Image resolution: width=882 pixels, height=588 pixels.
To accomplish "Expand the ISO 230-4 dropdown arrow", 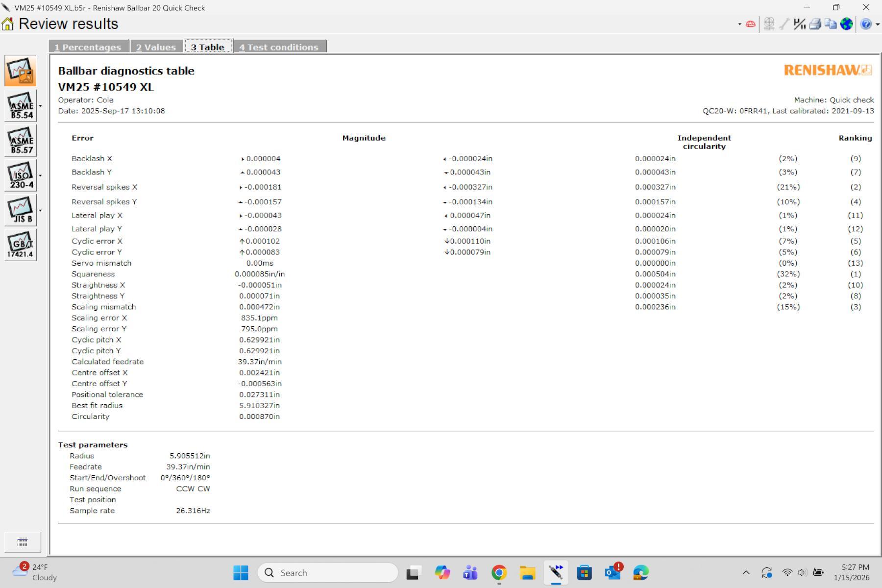I will pos(40,175).
